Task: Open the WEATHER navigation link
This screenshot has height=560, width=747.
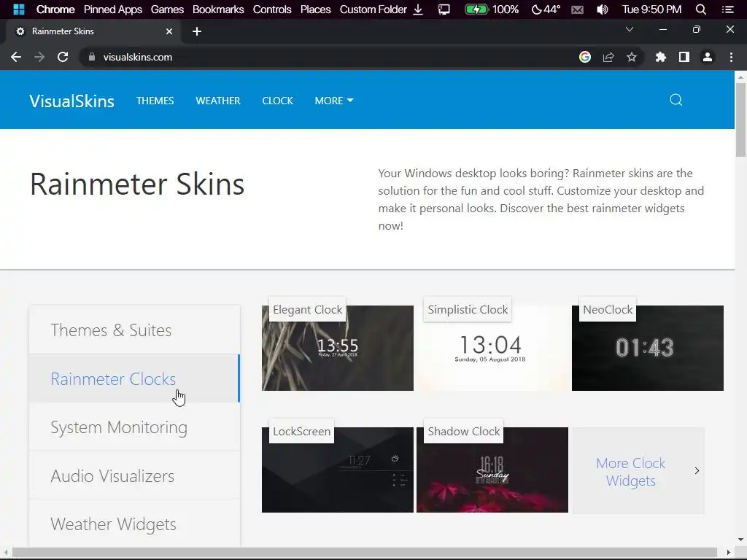Action: pos(217,101)
